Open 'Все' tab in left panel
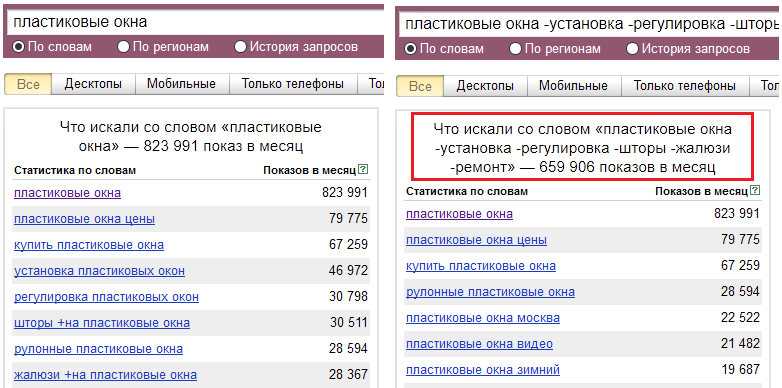The width and height of the screenshot is (782, 388). coord(28,84)
